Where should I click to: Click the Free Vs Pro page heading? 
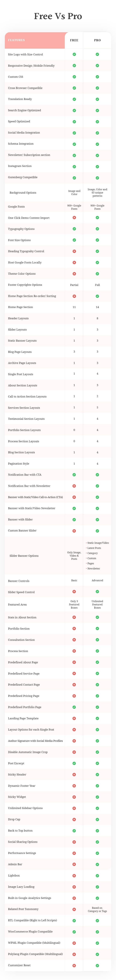tap(58, 16)
